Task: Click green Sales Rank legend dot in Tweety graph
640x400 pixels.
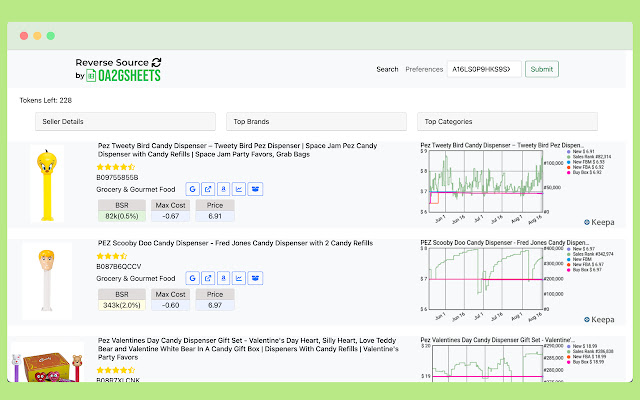Action: tap(569, 157)
